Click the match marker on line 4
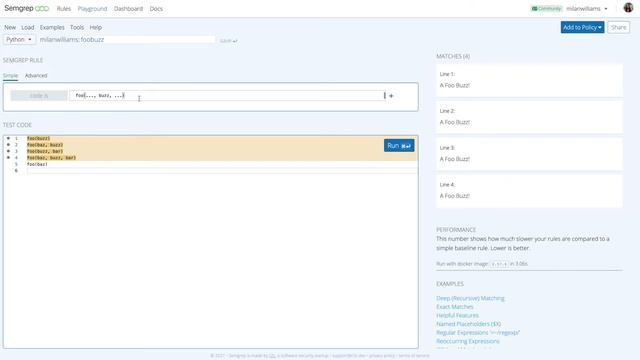Image resolution: width=640 pixels, height=360 pixels. 8,158
